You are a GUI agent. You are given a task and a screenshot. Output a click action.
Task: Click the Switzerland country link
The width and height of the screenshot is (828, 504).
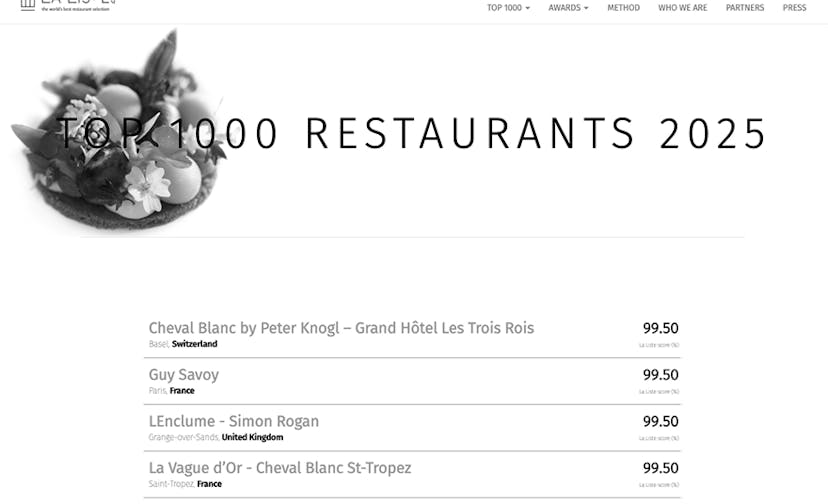(194, 344)
